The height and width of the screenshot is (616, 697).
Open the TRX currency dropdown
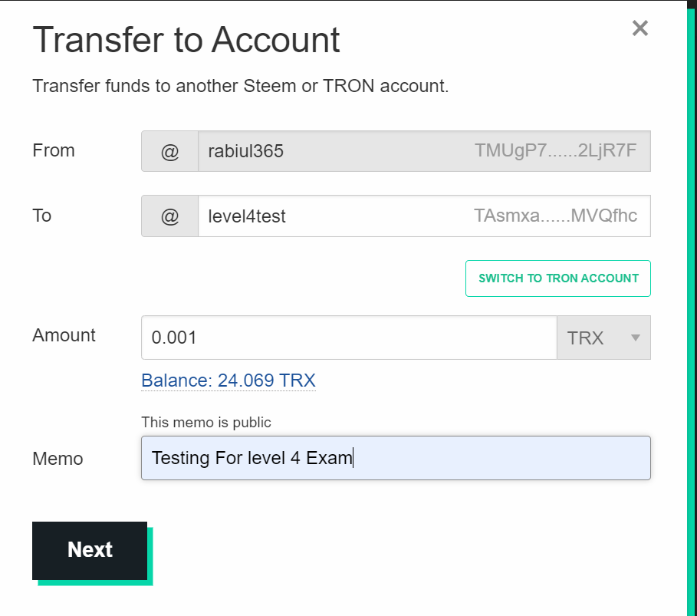click(x=603, y=338)
